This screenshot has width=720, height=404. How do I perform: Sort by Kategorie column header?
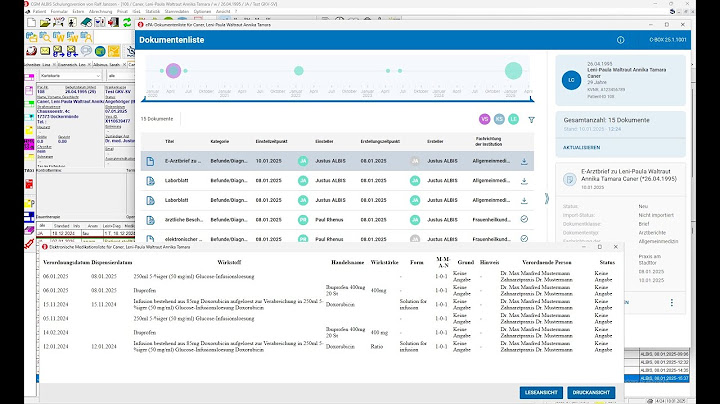pos(219,141)
